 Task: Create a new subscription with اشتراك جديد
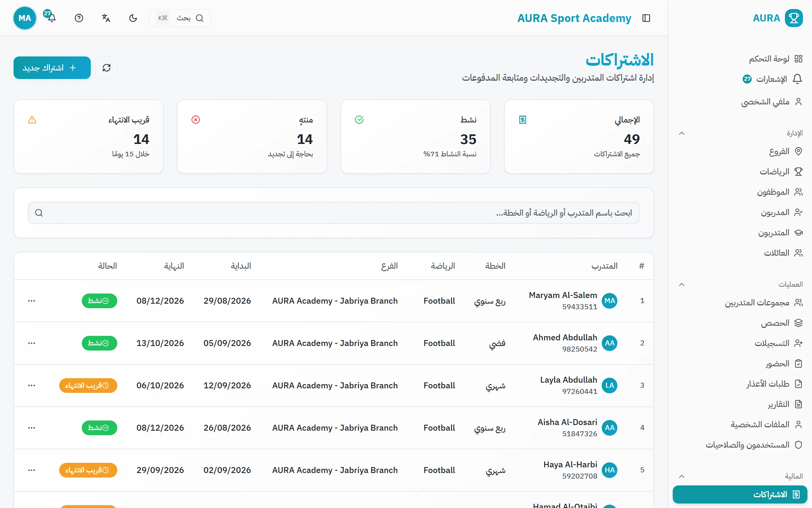coord(52,68)
